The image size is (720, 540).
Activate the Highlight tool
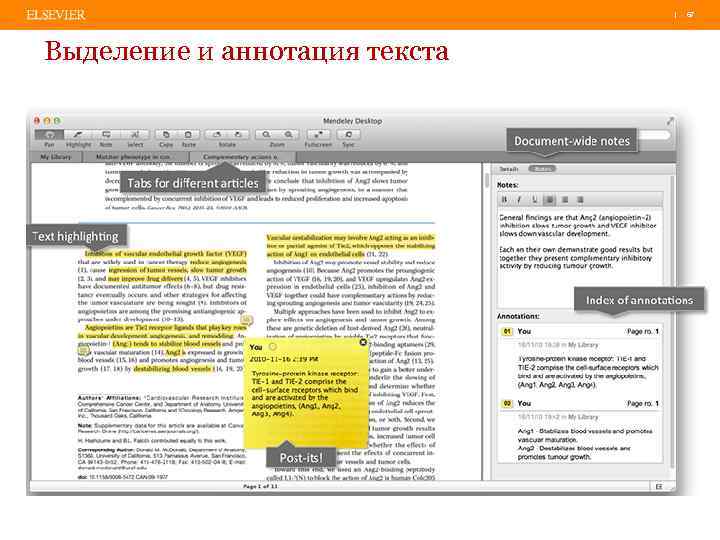click(x=78, y=135)
